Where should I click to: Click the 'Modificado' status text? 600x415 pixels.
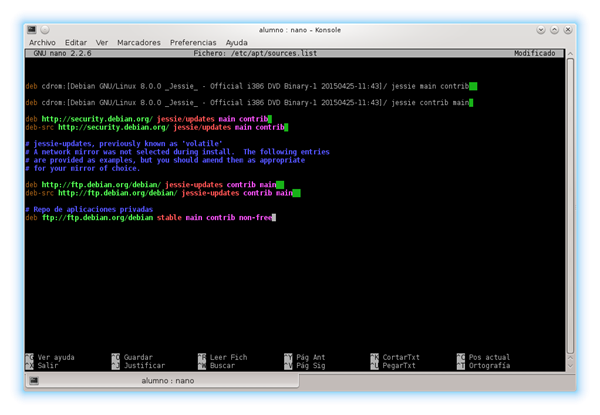(535, 53)
